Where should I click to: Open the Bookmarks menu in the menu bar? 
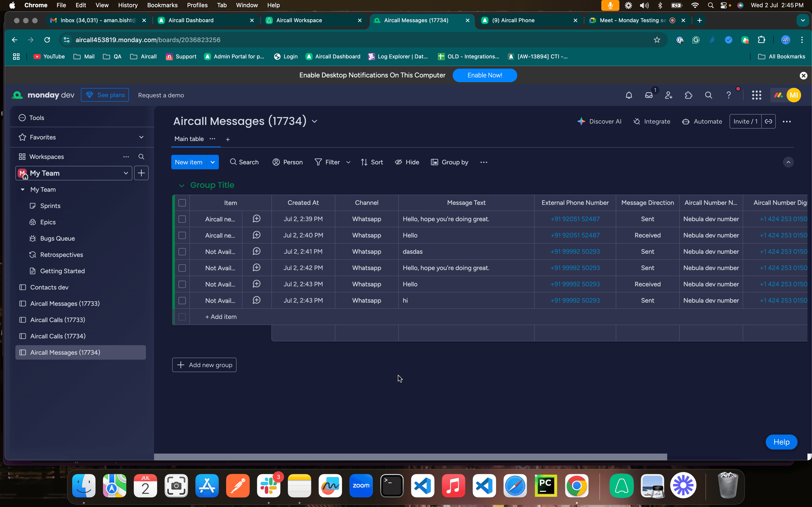pos(162,5)
